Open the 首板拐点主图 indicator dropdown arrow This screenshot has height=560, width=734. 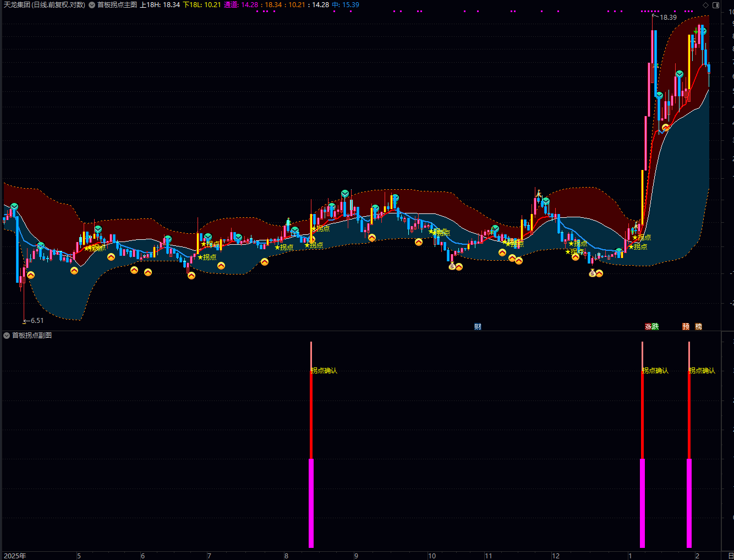92,5
